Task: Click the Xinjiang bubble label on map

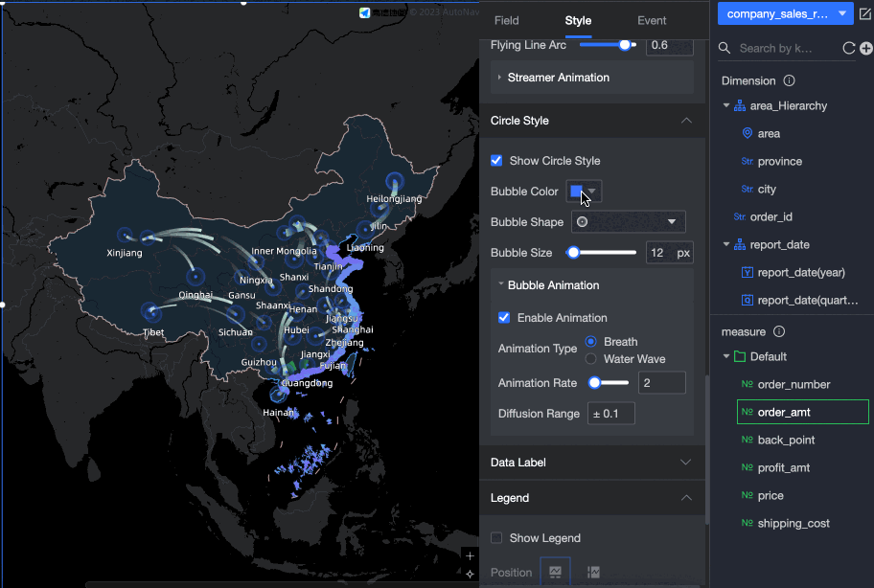Action: click(x=125, y=253)
